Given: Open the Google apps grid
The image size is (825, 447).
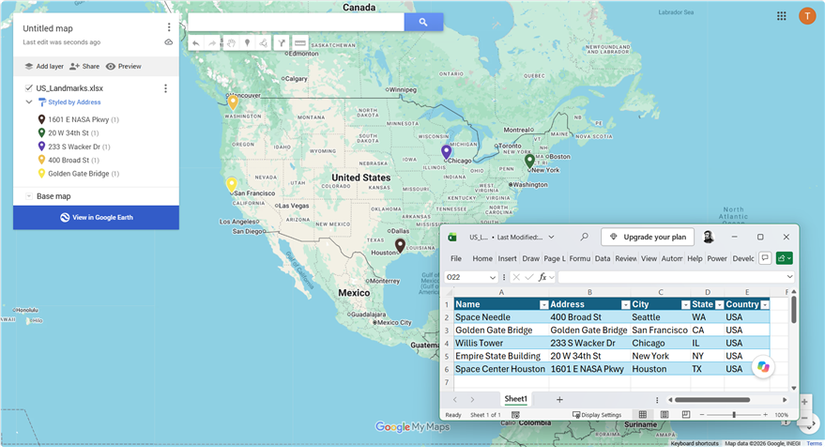Looking at the screenshot, I should (x=781, y=16).
